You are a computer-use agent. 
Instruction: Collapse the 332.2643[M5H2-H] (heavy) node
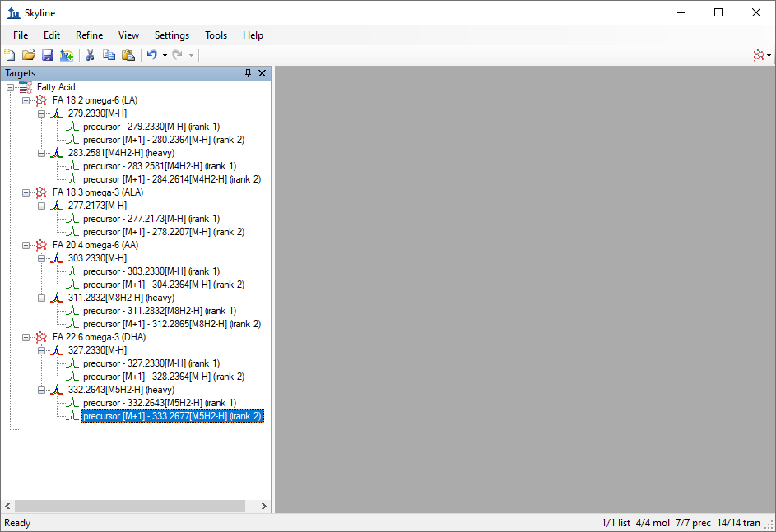(x=42, y=390)
